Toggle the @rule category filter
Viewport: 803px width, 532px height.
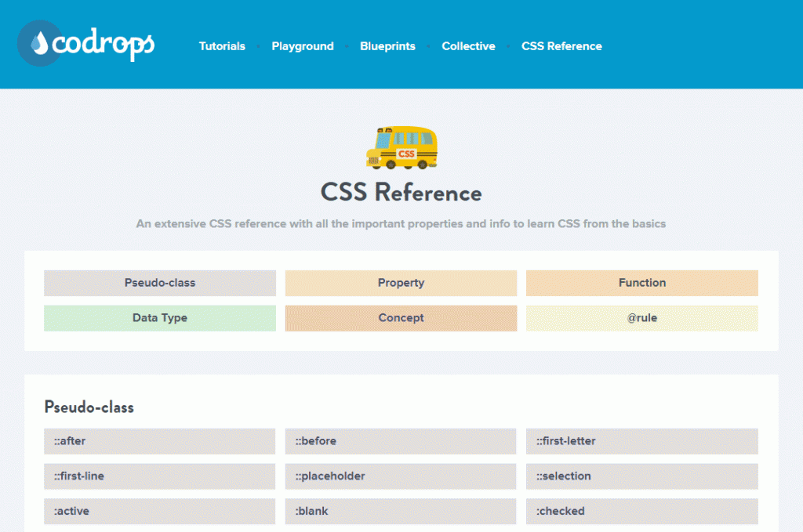pos(642,318)
